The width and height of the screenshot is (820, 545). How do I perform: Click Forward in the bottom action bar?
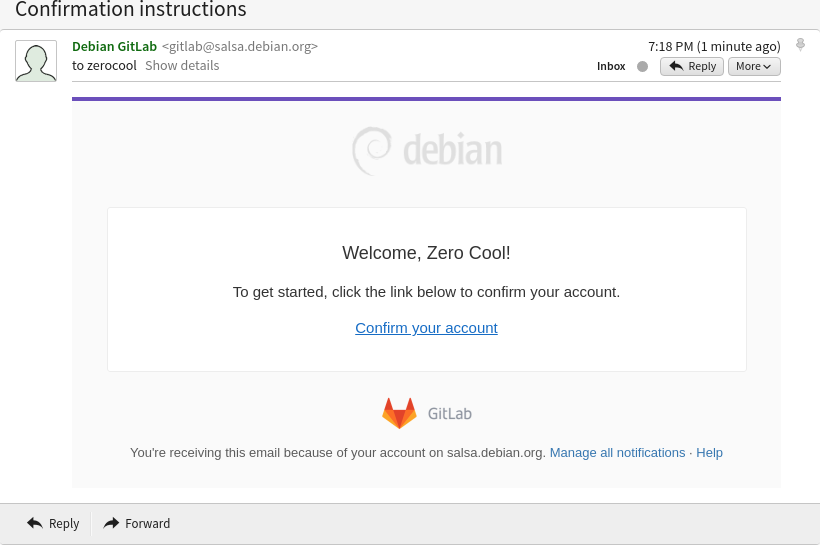137,524
